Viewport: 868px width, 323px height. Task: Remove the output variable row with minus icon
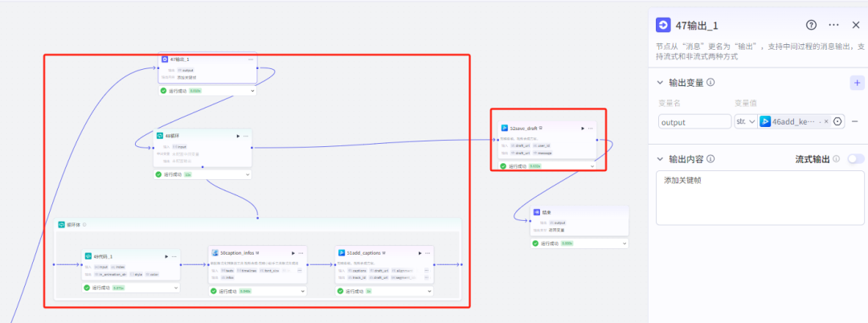pos(854,121)
